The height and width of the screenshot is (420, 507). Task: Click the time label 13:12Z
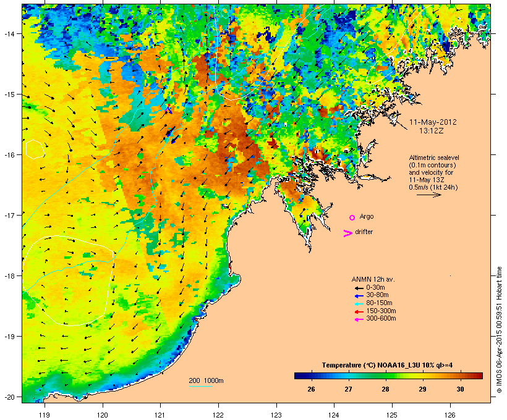tap(432, 131)
